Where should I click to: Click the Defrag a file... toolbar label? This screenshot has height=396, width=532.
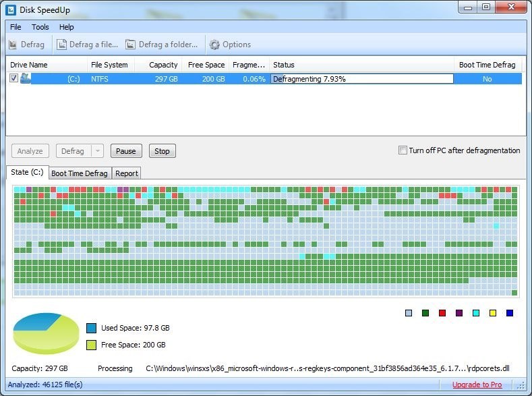tap(94, 45)
